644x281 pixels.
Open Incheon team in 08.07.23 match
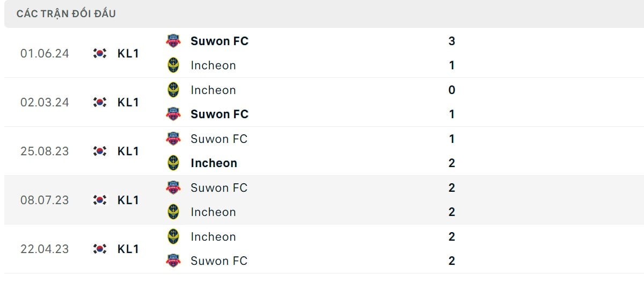click(x=213, y=212)
